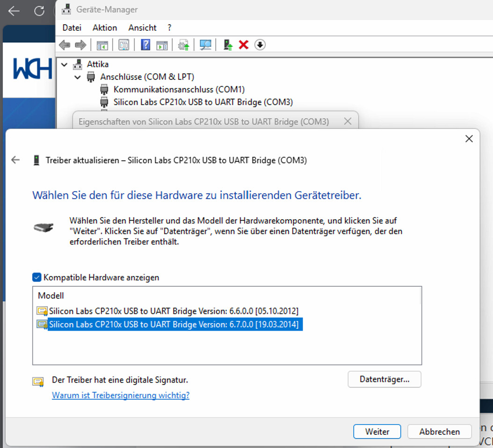
Task: Click the update driver gear icon
Action: pos(183,45)
